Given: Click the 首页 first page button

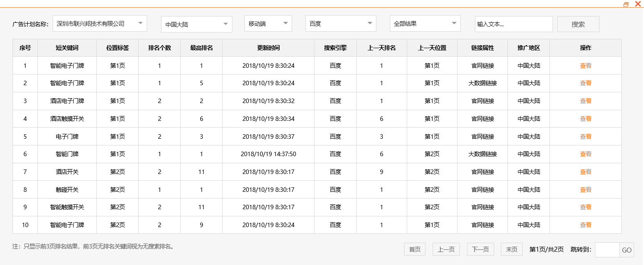Looking at the screenshot, I should coord(414,249).
